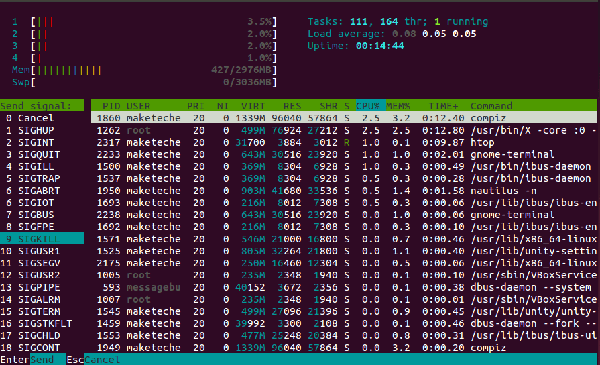Sort by the RES column header
This screenshot has width=600, height=365.
coord(292,106)
